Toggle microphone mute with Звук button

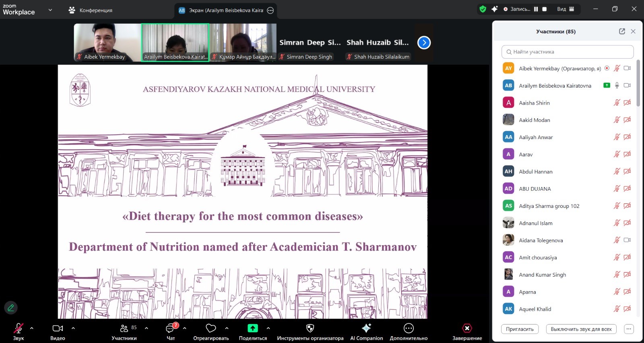(18, 329)
